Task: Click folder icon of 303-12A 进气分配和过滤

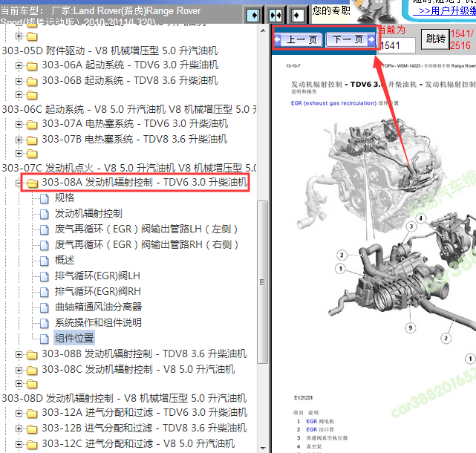Action: pos(32,414)
